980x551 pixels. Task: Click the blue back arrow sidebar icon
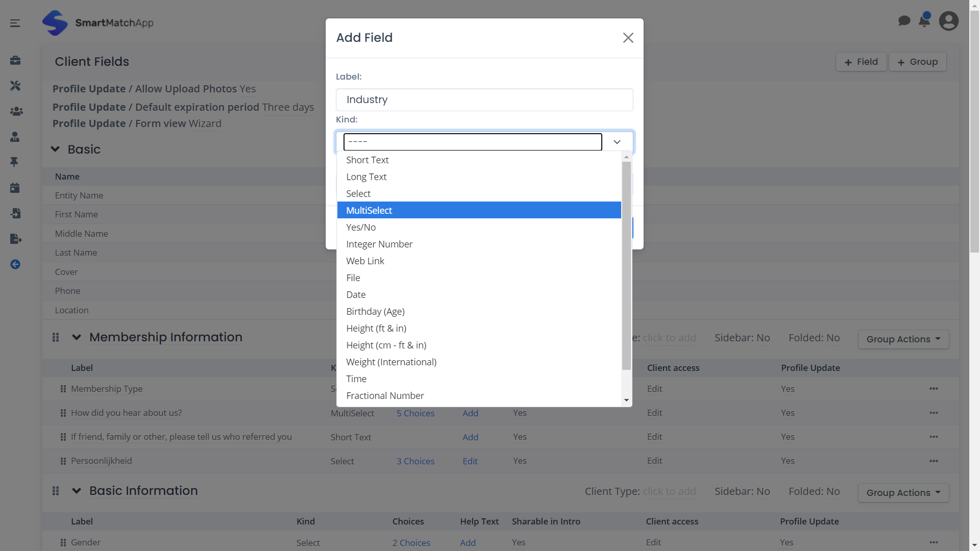tap(15, 264)
